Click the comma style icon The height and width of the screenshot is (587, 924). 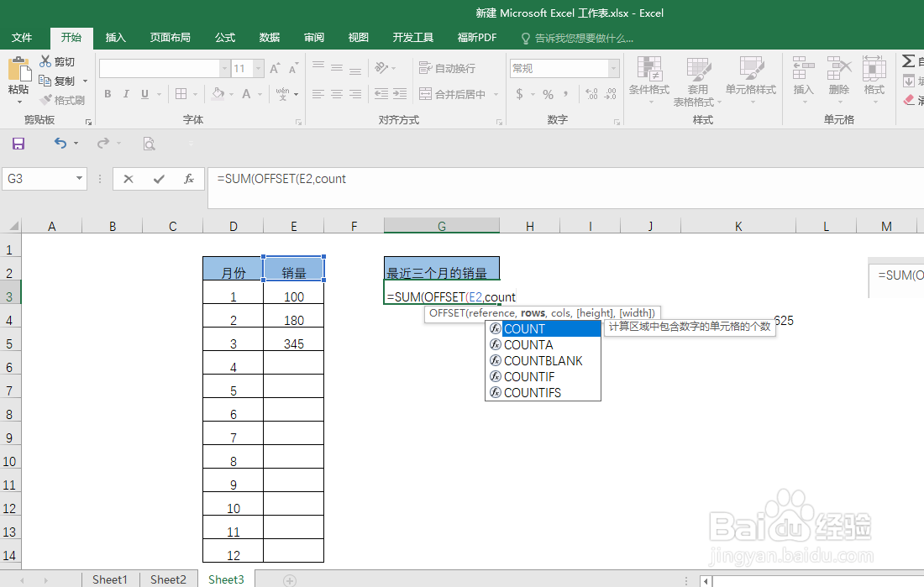click(x=565, y=94)
